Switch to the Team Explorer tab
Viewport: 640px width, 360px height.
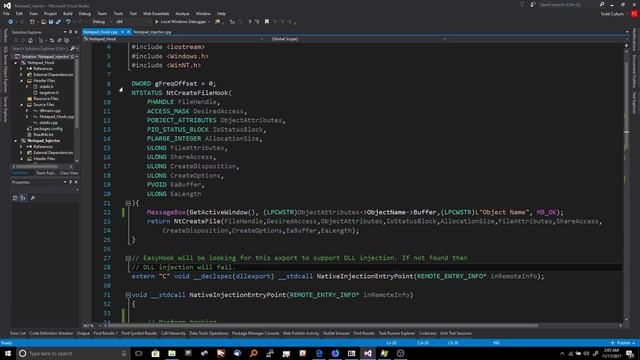(46, 173)
